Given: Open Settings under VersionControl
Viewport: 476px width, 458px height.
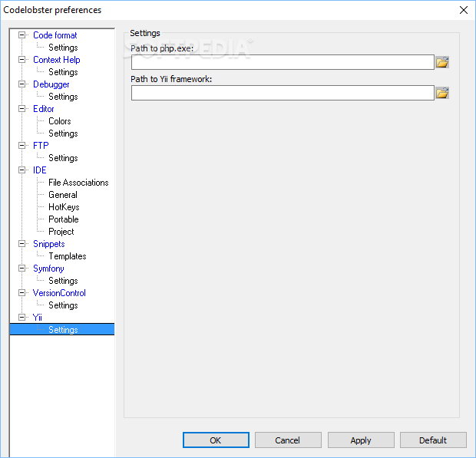Looking at the screenshot, I should point(63,305).
